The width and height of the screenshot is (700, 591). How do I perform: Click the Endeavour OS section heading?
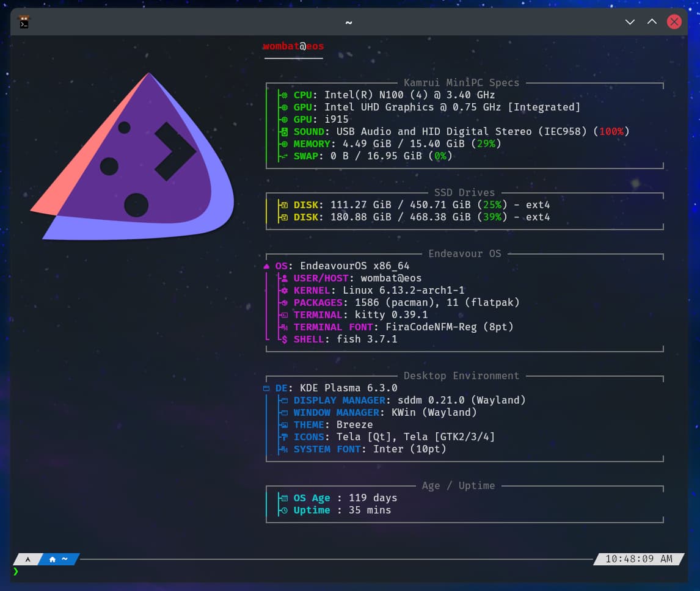click(464, 253)
